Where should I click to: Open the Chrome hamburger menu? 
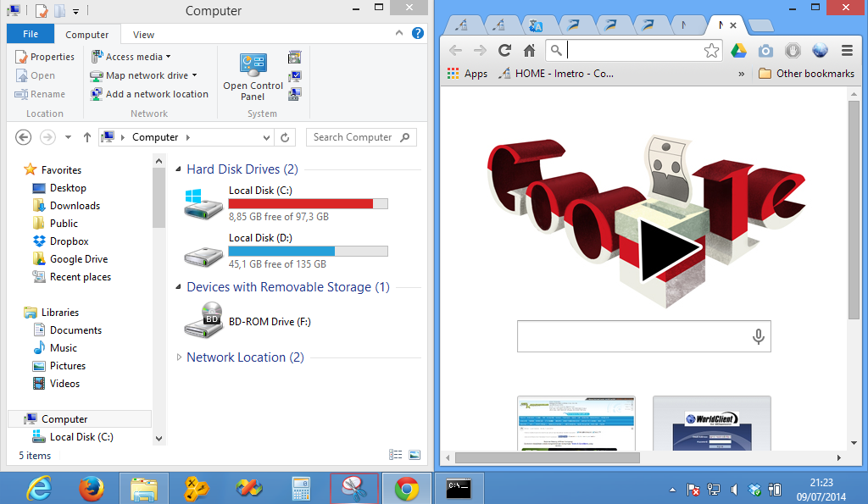(847, 51)
